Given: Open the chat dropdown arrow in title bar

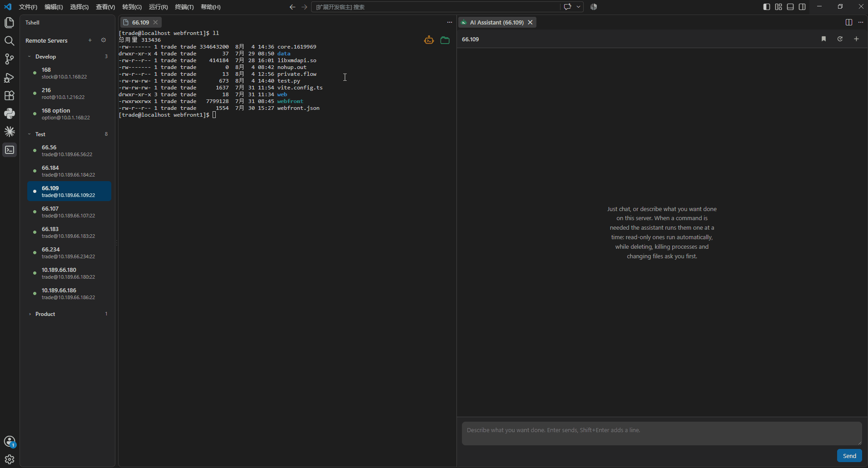Looking at the screenshot, I should coord(578,7).
